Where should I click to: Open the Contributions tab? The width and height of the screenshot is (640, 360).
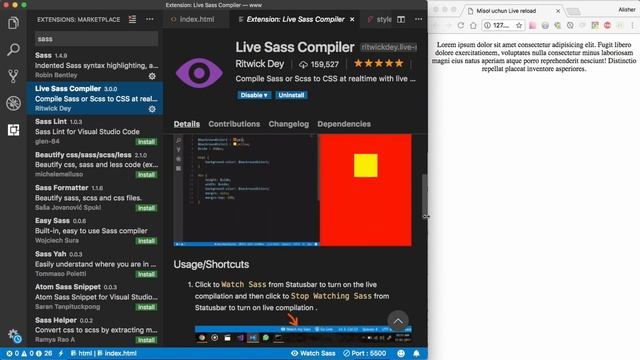point(234,124)
